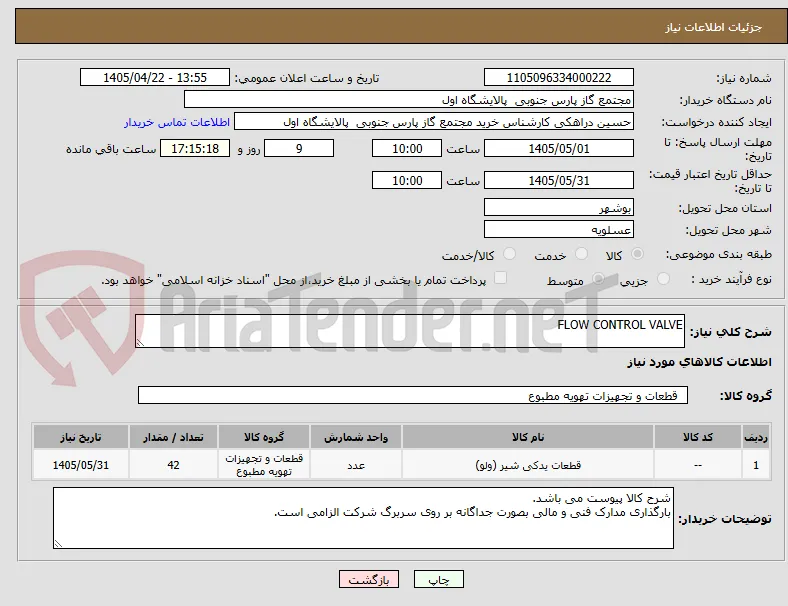Click the FLOW CONTROL VALVE description box

tap(410, 331)
